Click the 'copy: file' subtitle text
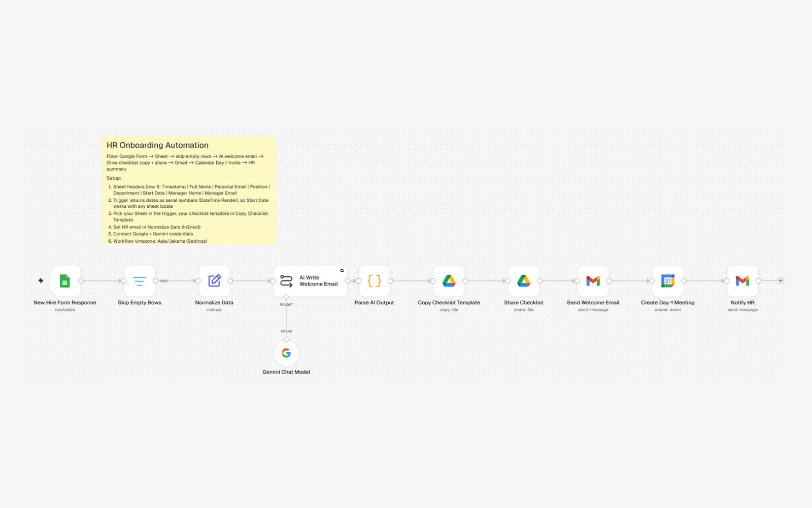This screenshot has width=812, height=508. point(449,310)
